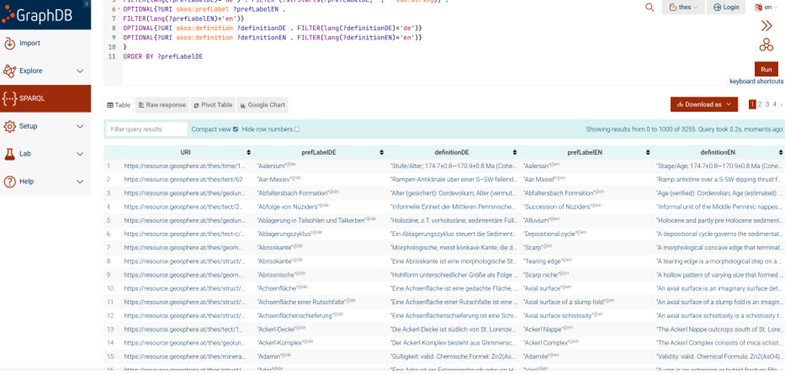Click the next-page arrow in pagination
The height and width of the screenshot is (374, 785).
click(781, 104)
